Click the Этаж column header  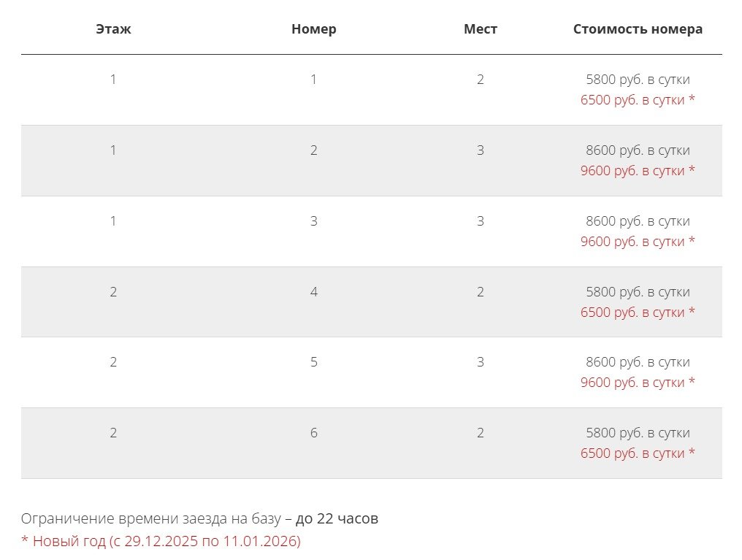point(113,29)
